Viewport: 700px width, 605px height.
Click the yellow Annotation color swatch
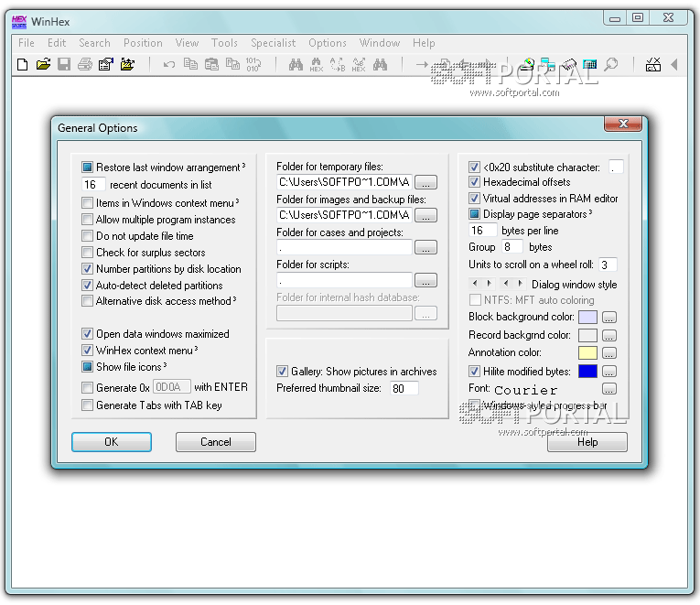pyautogui.click(x=587, y=353)
